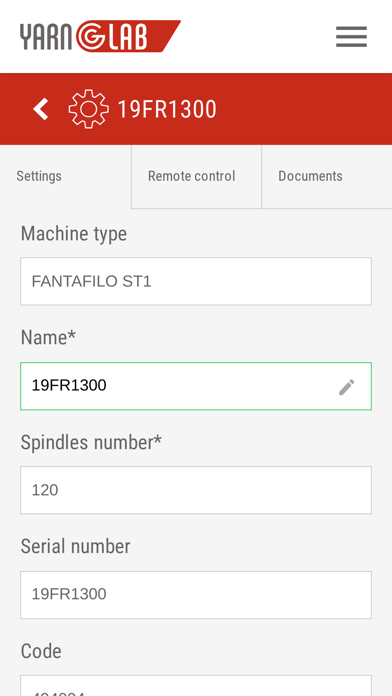The image size is (392, 696).
Task: Click the Code label text
Action: [x=41, y=651]
